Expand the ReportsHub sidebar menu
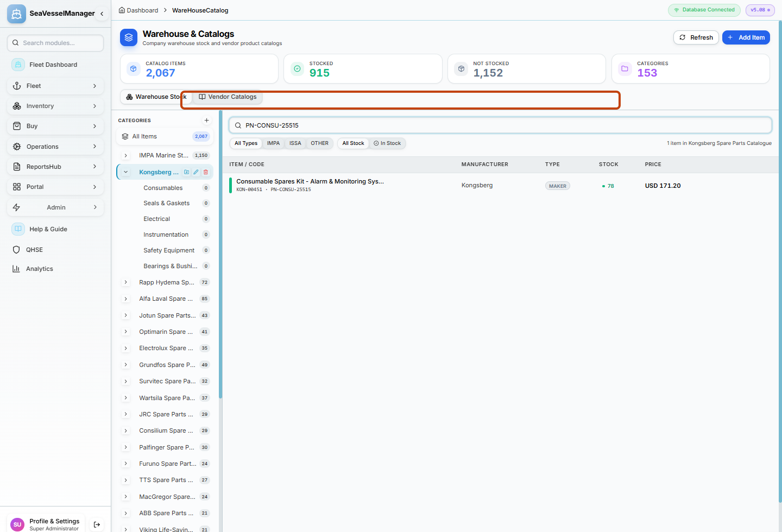 pos(55,167)
